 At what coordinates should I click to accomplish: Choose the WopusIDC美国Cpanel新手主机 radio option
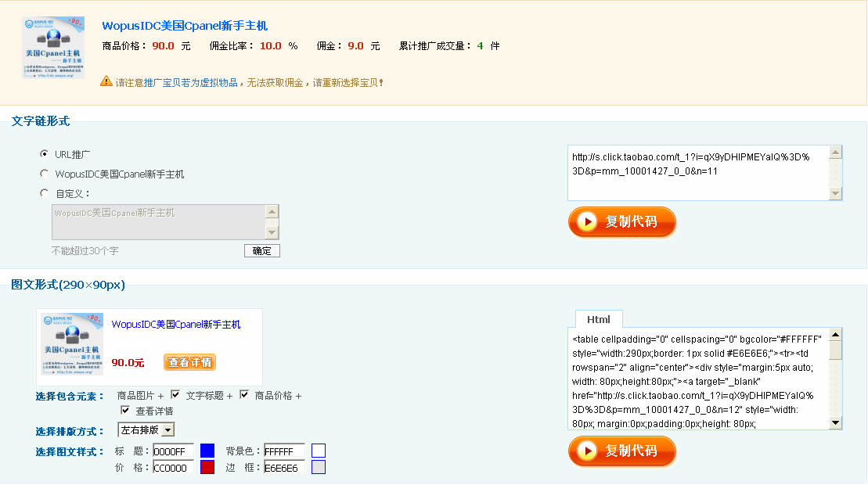44,174
